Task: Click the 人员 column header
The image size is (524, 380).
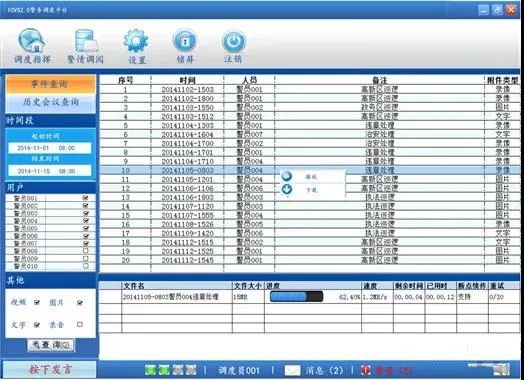Action: (249, 80)
